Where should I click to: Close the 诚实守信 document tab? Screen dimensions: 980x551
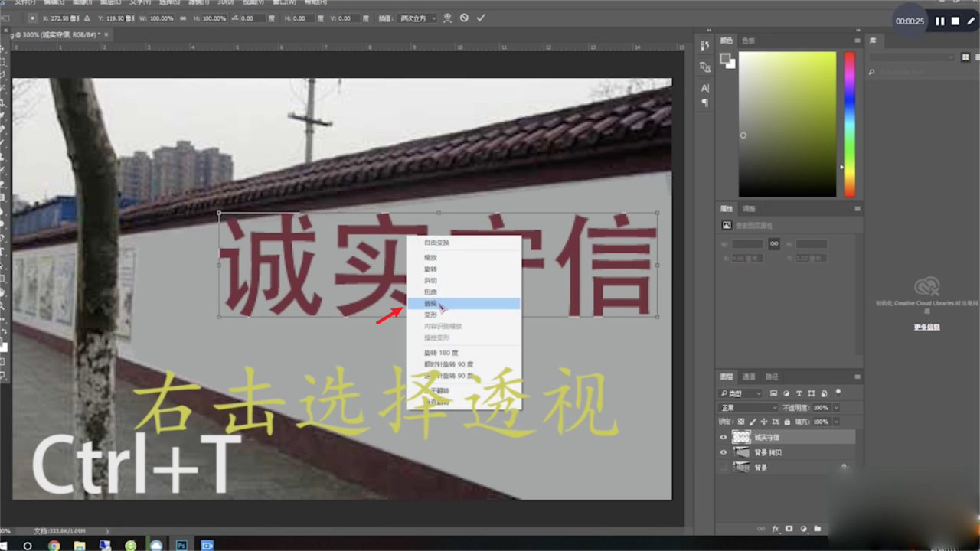point(107,35)
